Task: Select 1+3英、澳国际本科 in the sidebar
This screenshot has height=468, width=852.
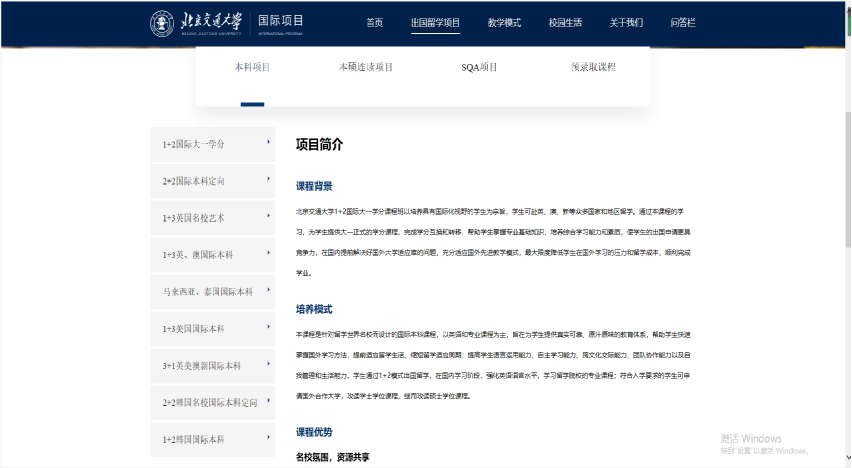Action: pyautogui.click(x=212, y=255)
